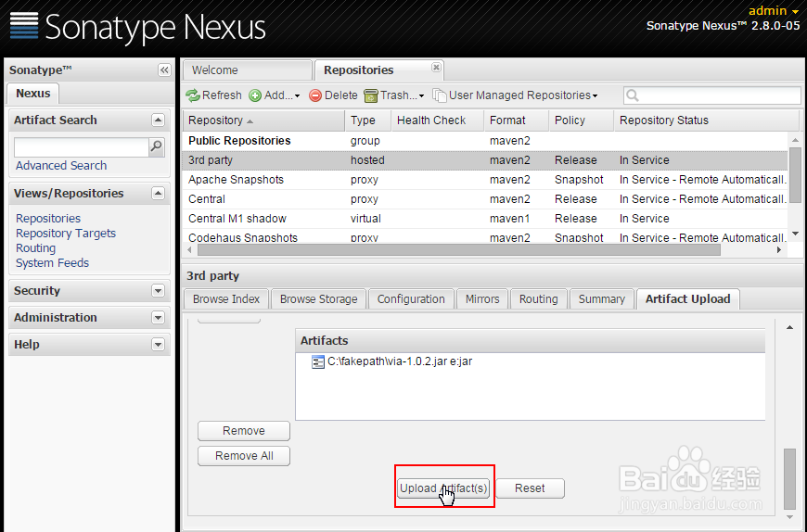
Task: Open the admin user menu
Action: pos(773,11)
